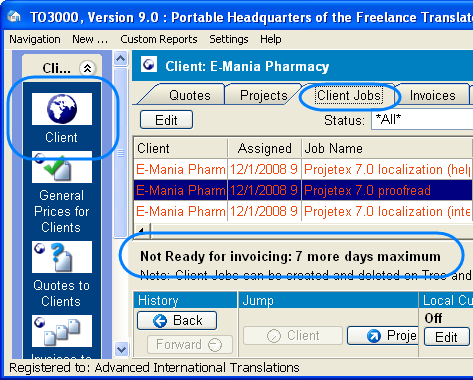Switch to the Projects tab

coord(264,95)
